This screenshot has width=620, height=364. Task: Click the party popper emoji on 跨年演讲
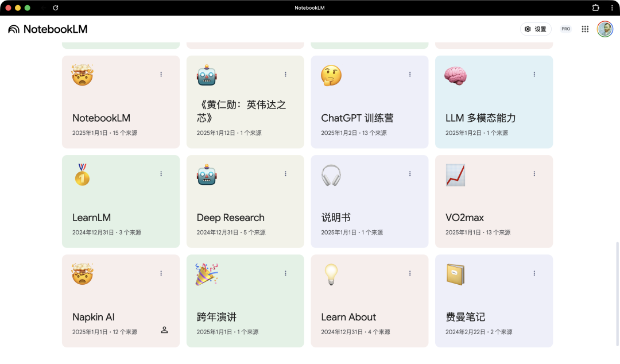207,274
